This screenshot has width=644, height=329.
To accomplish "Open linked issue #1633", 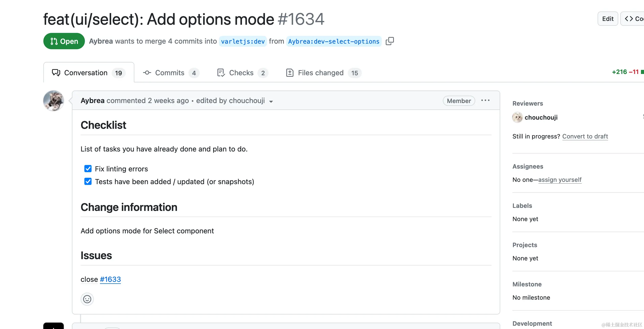I will coord(110,279).
